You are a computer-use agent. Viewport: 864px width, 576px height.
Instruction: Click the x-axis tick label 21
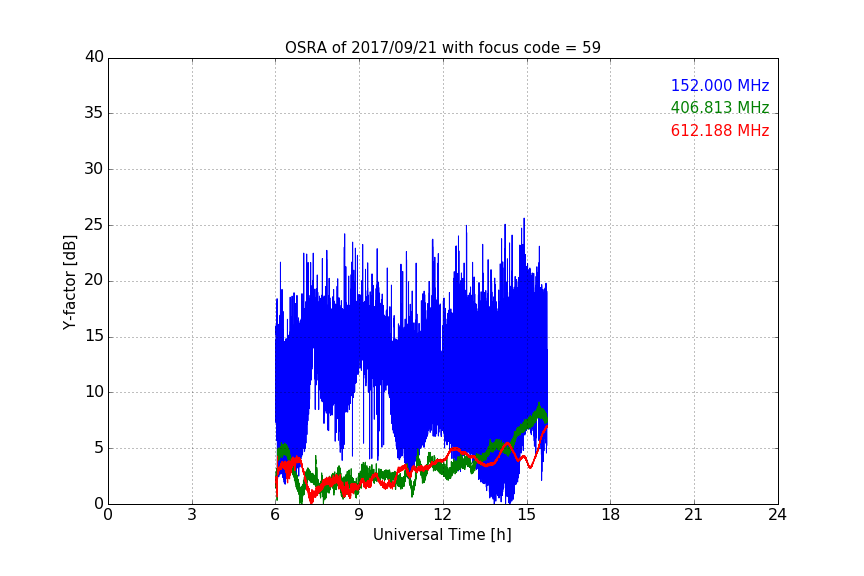(x=694, y=515)
